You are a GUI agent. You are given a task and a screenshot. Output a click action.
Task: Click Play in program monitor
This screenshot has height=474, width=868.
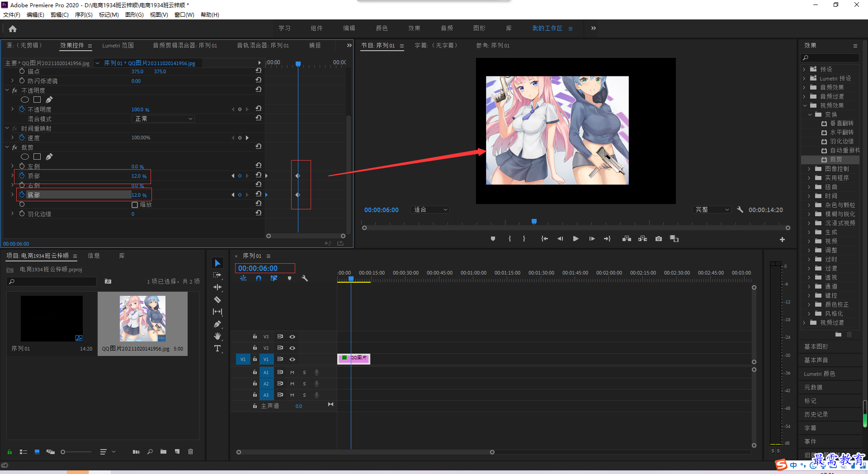pos(576,239)
